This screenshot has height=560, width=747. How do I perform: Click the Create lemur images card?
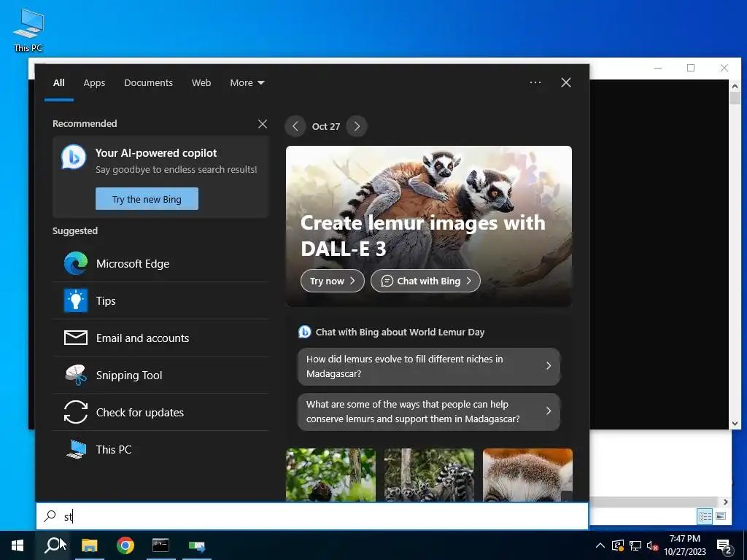429,226
